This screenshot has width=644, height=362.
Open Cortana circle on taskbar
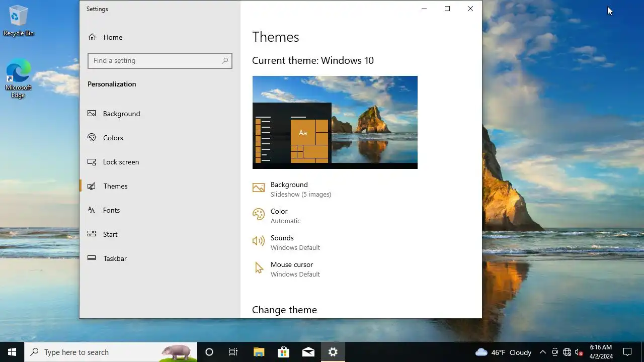tap(209, 352)
